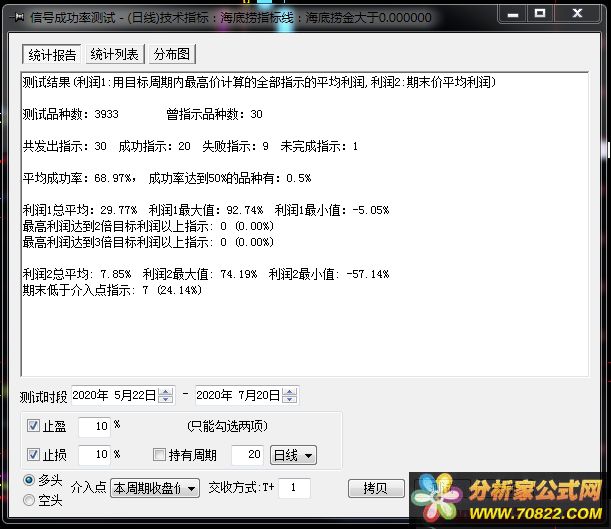Click the text 成功率达到50%的品种有: 0.5%

click(230, 178)
